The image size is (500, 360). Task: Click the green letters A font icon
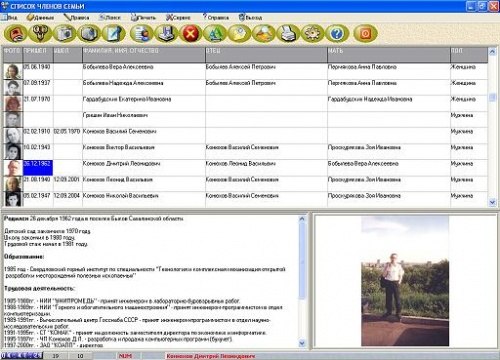coord(215,34)
